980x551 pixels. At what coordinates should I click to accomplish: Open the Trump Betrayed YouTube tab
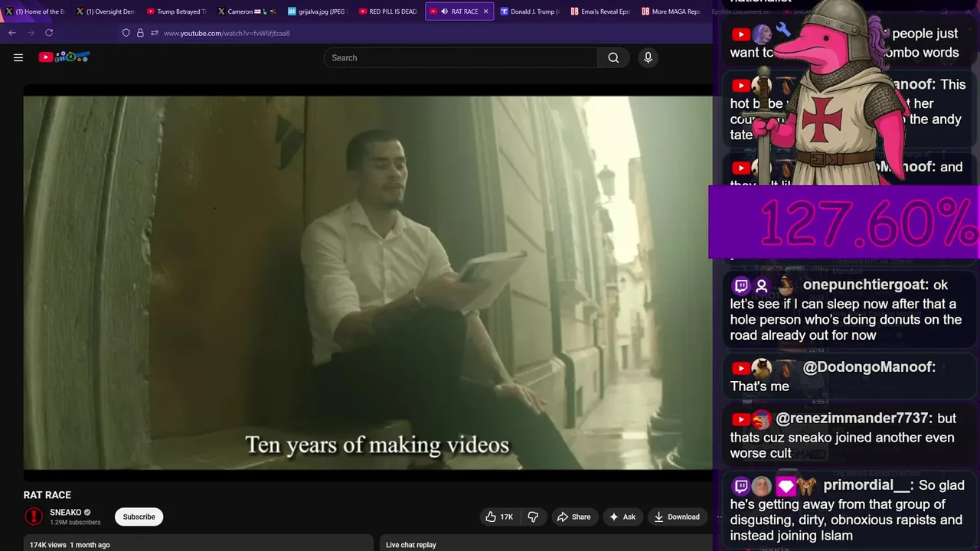(x=176, y=11)
